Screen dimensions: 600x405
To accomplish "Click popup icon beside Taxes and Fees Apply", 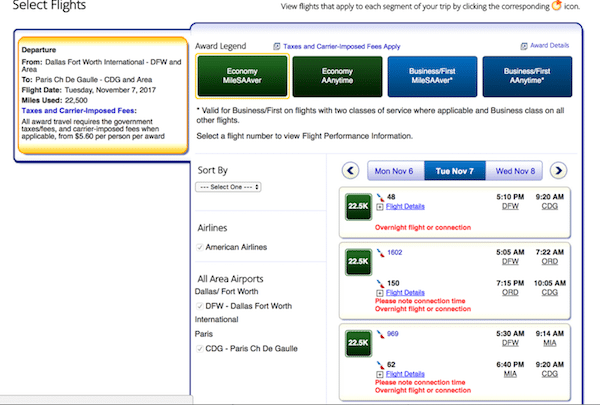I will [x=277, y=46].
